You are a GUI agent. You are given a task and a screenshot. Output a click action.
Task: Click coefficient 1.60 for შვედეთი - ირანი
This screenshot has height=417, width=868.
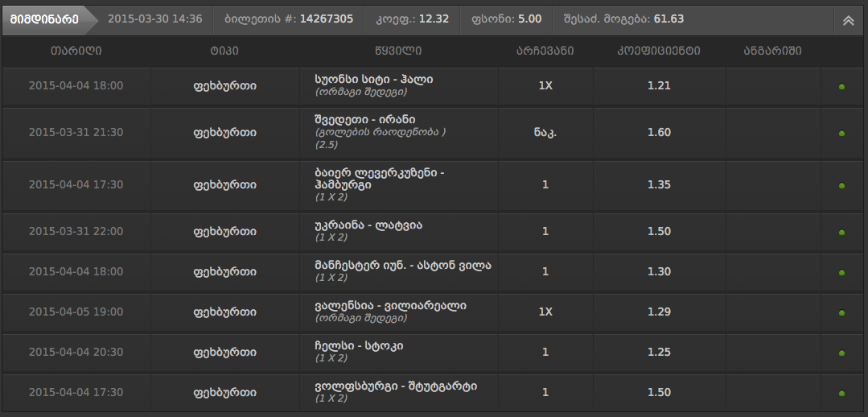[659, 133]
